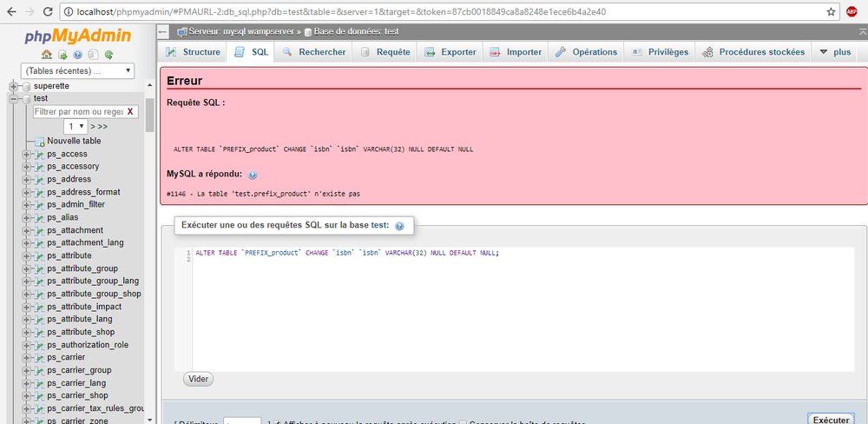Click the site info icon in the address bar

[x=69, y=11]
